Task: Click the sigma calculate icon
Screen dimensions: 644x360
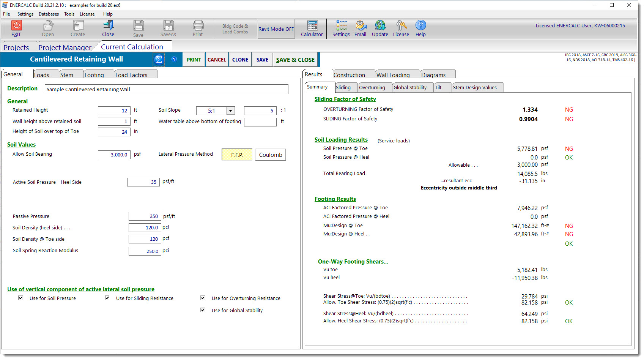Action: [x=159, y=60]
